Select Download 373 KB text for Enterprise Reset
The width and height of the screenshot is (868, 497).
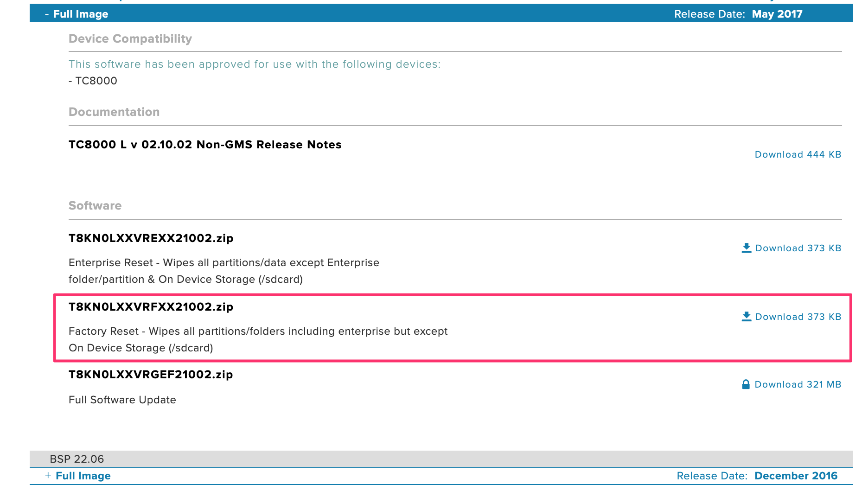click(x=798, y=248)
